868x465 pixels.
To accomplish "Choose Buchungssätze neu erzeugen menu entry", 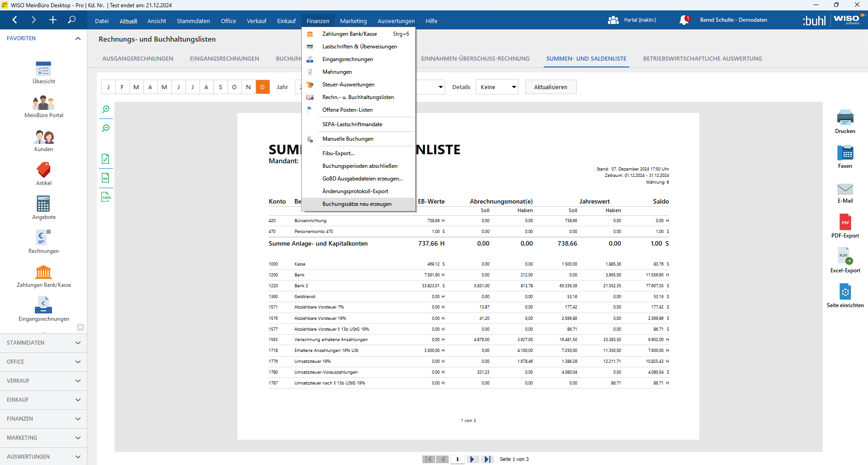I will 358,204.
